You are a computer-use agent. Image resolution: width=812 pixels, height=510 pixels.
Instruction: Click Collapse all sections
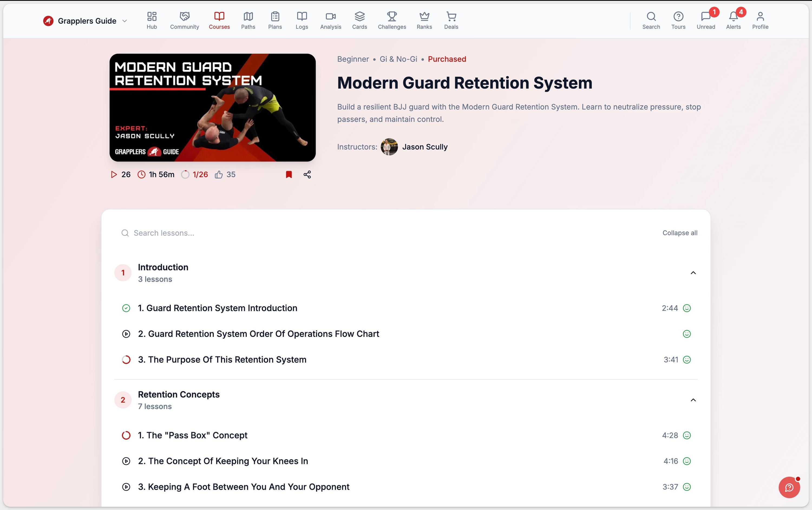680,233
